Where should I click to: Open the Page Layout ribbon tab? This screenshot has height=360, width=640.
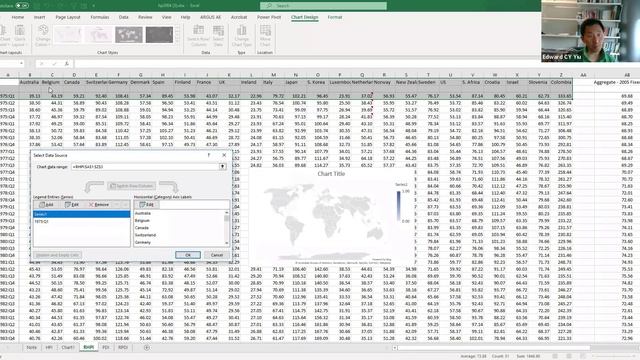point(68,17)
